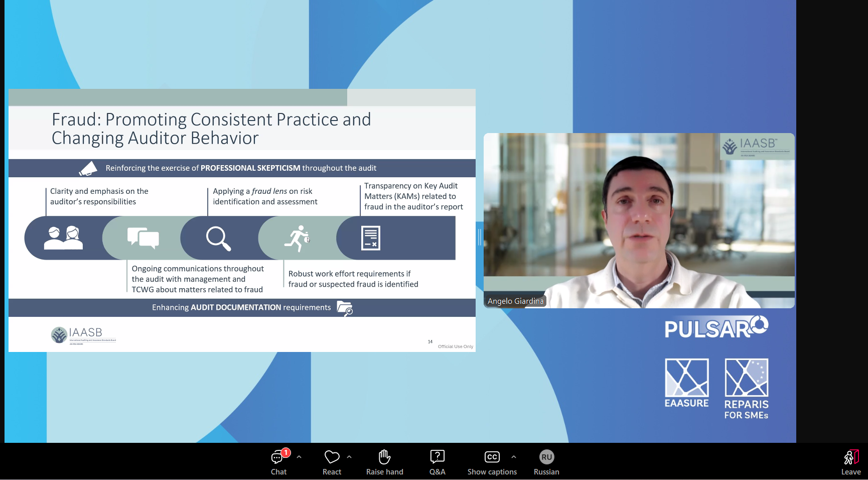
Task: Click the speech bubbles icon on slide
Action: tap(143, 238)
